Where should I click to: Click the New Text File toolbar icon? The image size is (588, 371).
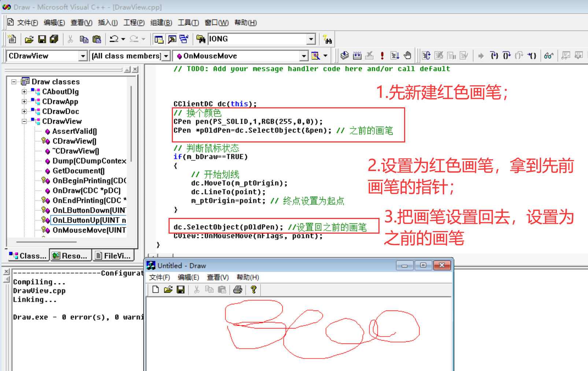tap(12, 39)
